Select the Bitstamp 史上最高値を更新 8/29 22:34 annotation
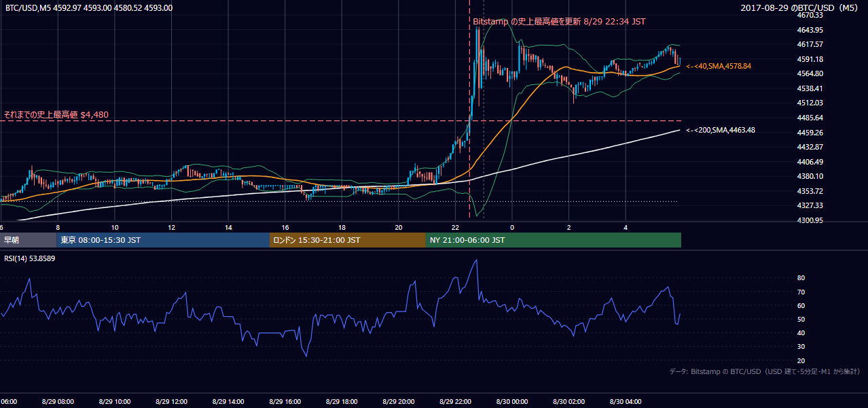868x408 pixels. [x=559, y=22]
